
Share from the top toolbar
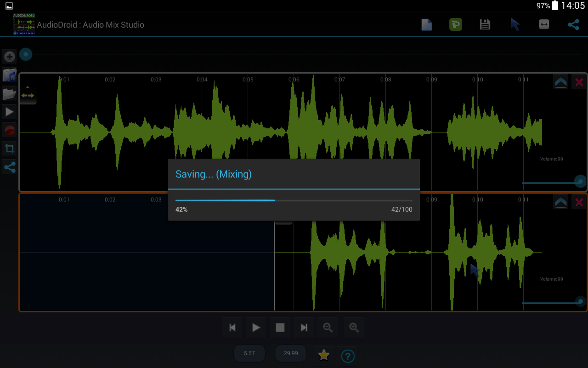click(x=573, y=24)
